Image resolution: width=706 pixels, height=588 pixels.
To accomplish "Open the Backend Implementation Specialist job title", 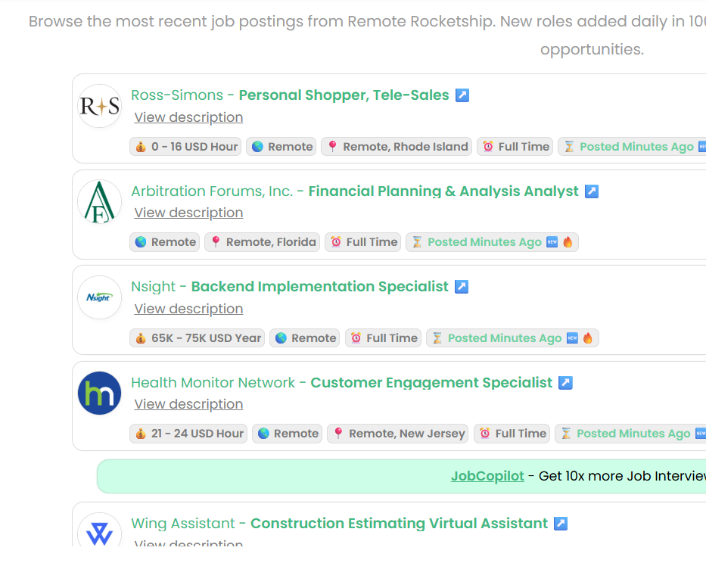I will [319, 286].
